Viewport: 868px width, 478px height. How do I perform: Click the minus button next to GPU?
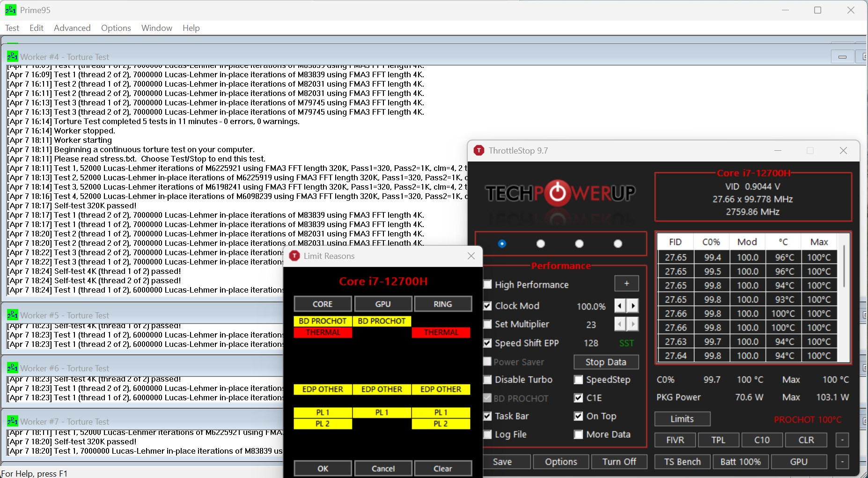coord(842,462)
